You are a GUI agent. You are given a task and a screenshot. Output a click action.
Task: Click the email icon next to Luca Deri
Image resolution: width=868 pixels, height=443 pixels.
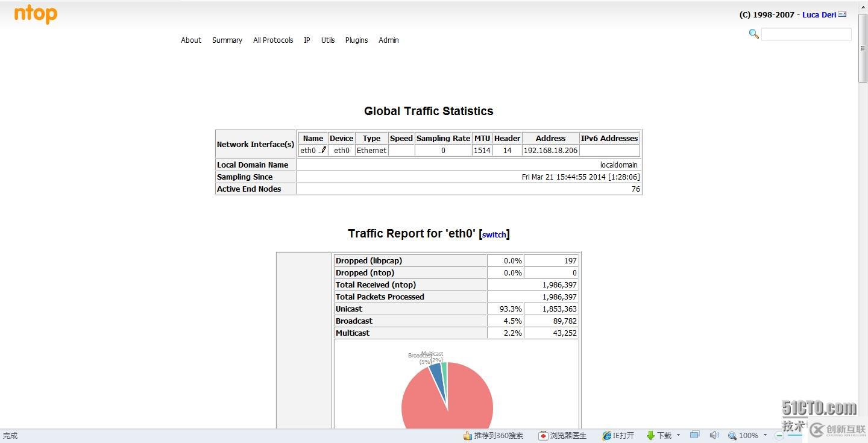coord(843,14)
